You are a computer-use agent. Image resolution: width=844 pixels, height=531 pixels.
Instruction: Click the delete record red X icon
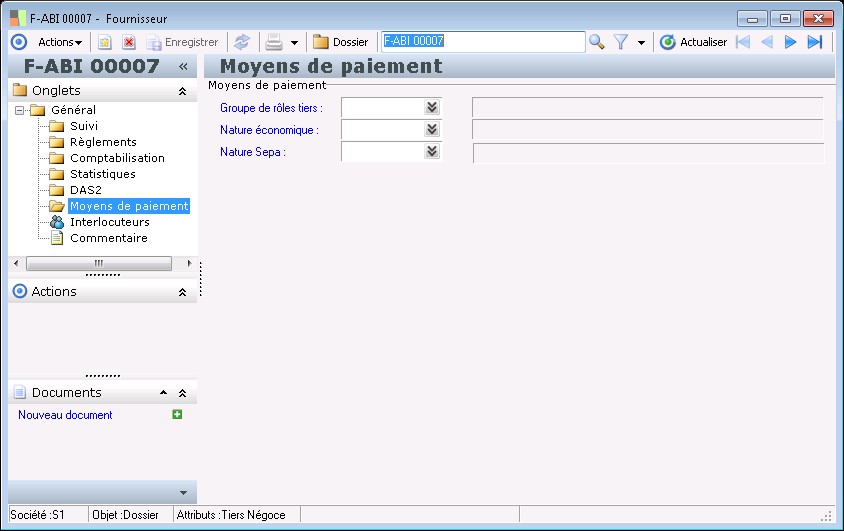[x=129, y=42]
